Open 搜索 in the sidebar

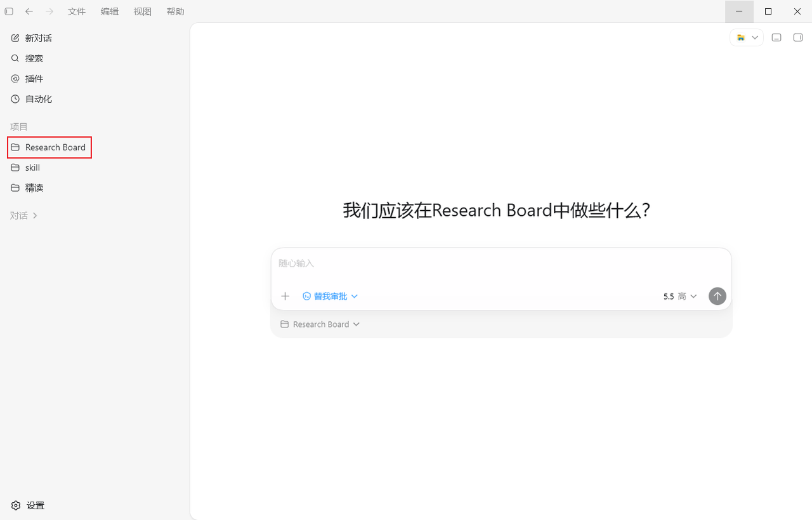(x=27, y=58)
